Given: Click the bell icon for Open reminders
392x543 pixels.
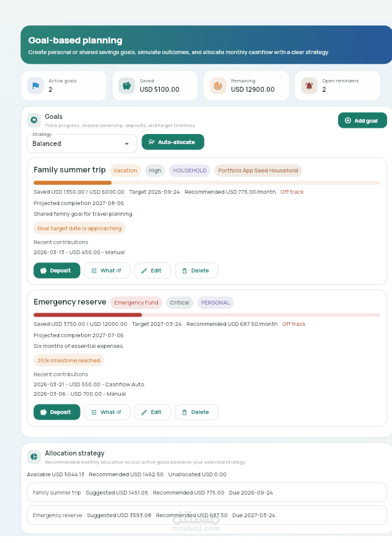Looking at the screenshot, I should point(309,86).
